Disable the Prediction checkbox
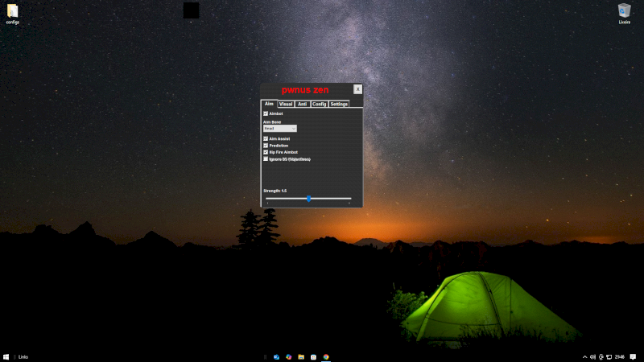Image resolution: width=644 pixels, height=362 pixels. pos(266,145)
